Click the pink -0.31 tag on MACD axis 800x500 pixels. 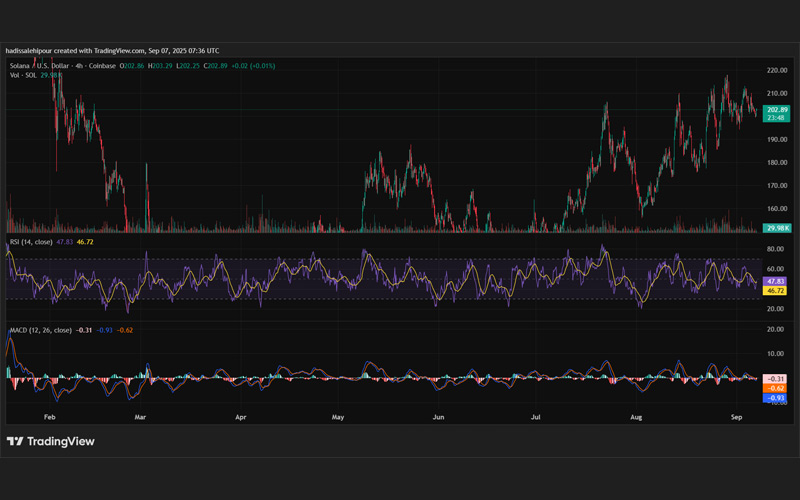[x=775, y=379]
